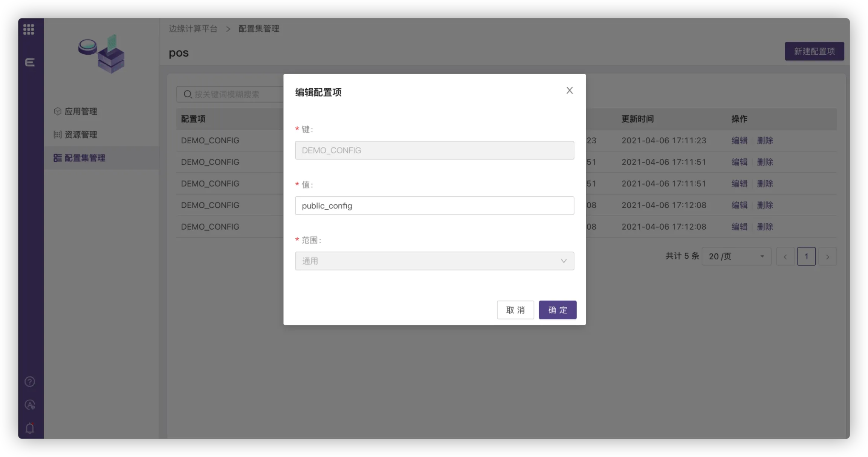
Task: Click the user account icon in sidebar
Action: [30, 405]
